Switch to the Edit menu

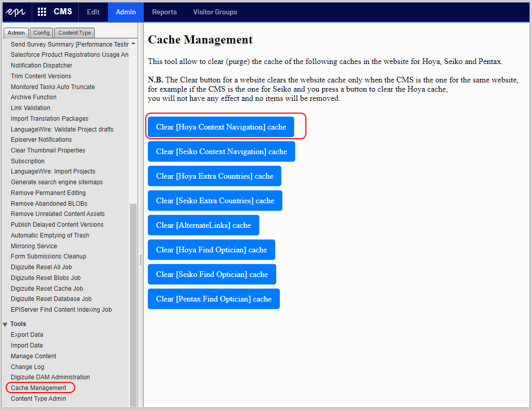tap(93, 12)
